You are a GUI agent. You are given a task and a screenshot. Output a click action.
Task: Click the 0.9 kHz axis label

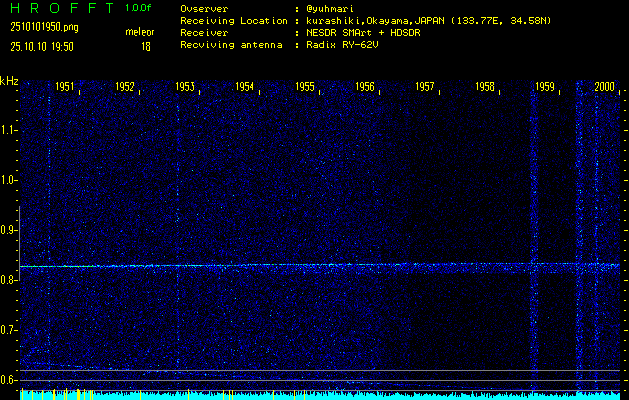pos(8,230)
